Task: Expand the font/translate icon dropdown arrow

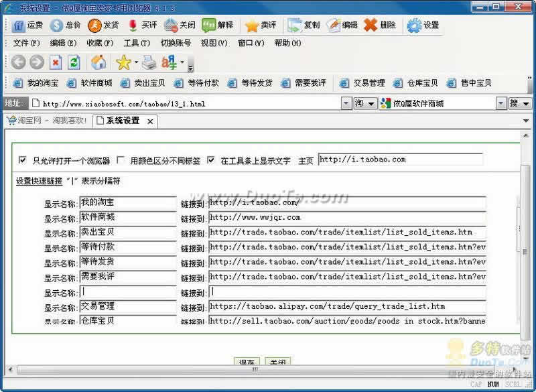Action: pyautogui.click(x=182, y=62)
